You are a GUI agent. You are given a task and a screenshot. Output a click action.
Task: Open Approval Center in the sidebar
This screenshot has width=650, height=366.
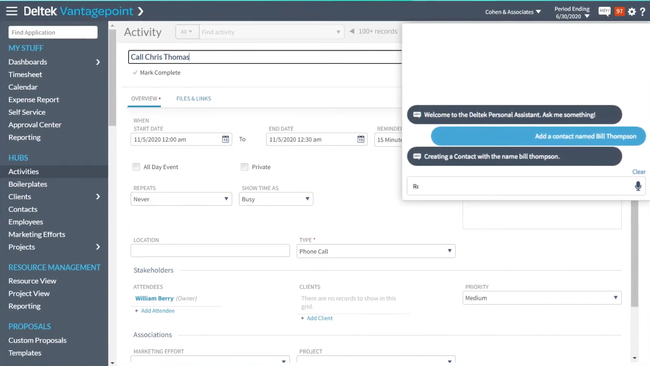(35, 125)
